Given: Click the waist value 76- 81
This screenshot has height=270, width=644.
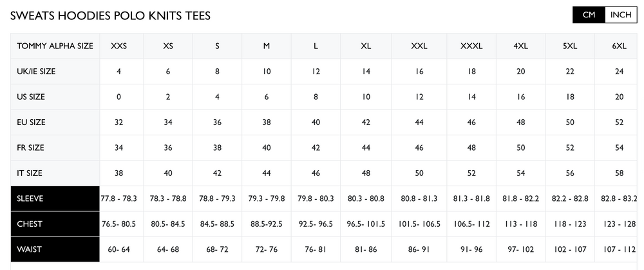Looking at the screenshot, I should [316, 249].
